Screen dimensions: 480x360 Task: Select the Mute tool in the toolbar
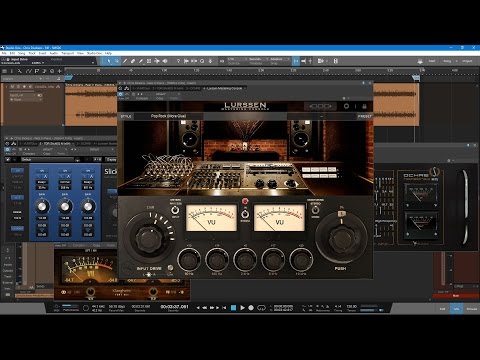coord(149,61)
